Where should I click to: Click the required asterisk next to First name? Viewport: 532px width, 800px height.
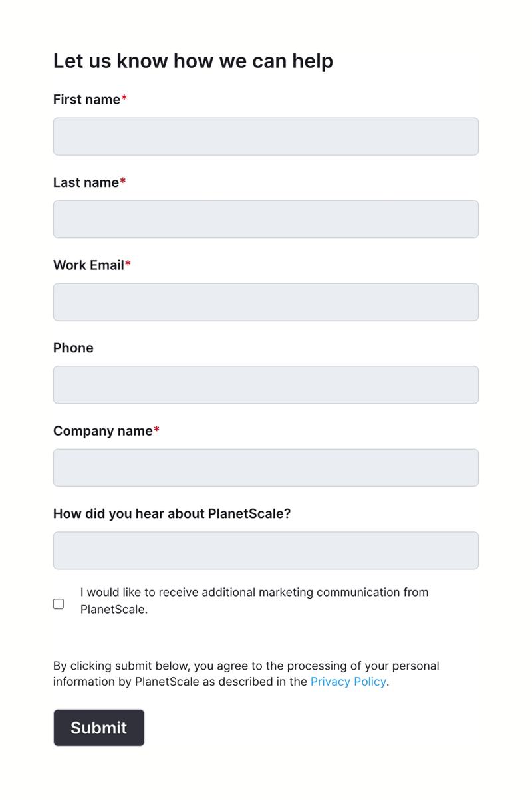(123, 99)
